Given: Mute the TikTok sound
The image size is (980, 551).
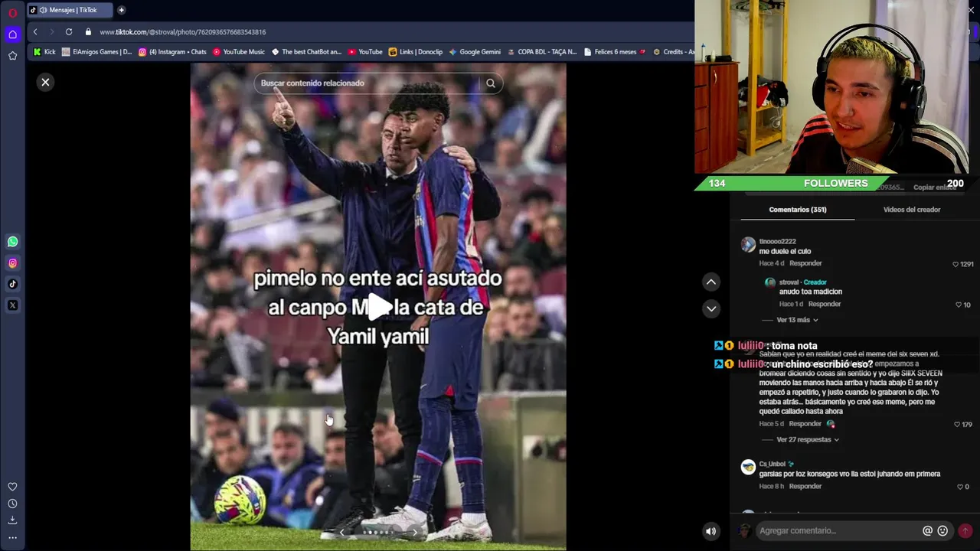Looking at the screenshot, I should click(x=711, y=531).
